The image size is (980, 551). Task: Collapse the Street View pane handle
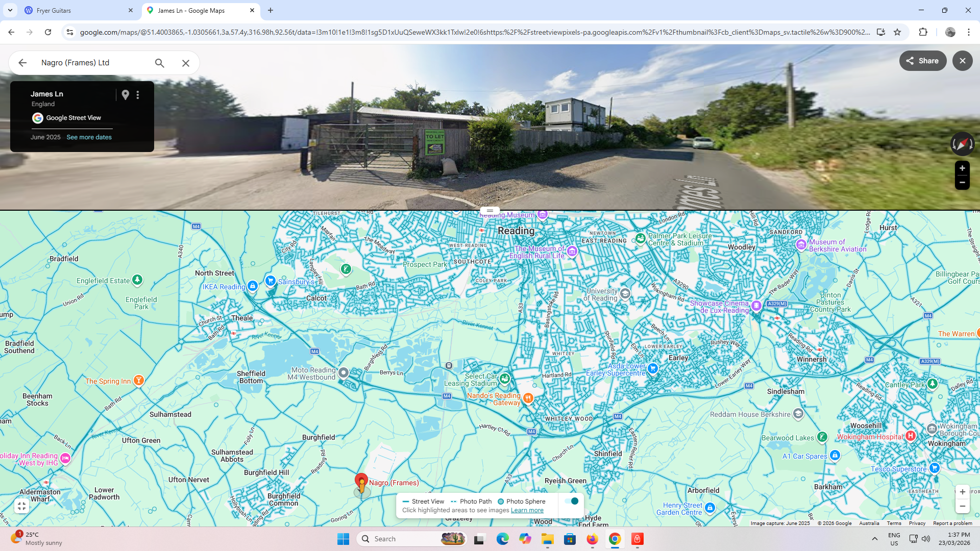490,211
